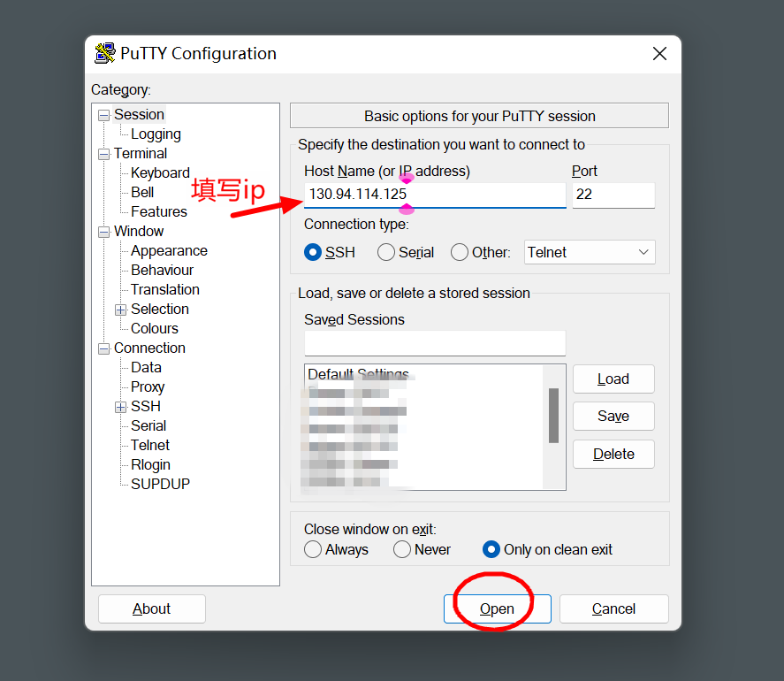Image resolution: width=784 pixels, height=681 pixels.
Task: Open the Telnet protocol dropdown
Action: [x=590, y=252]
